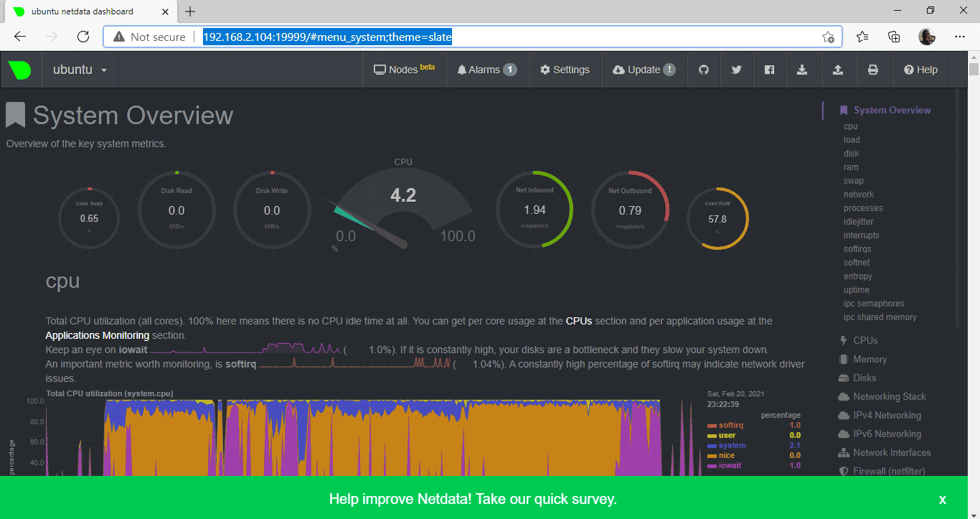The width and height of the screenshot is (980, 519).
Task: Click the browser back arrow
Action: (x=20, y=37)
